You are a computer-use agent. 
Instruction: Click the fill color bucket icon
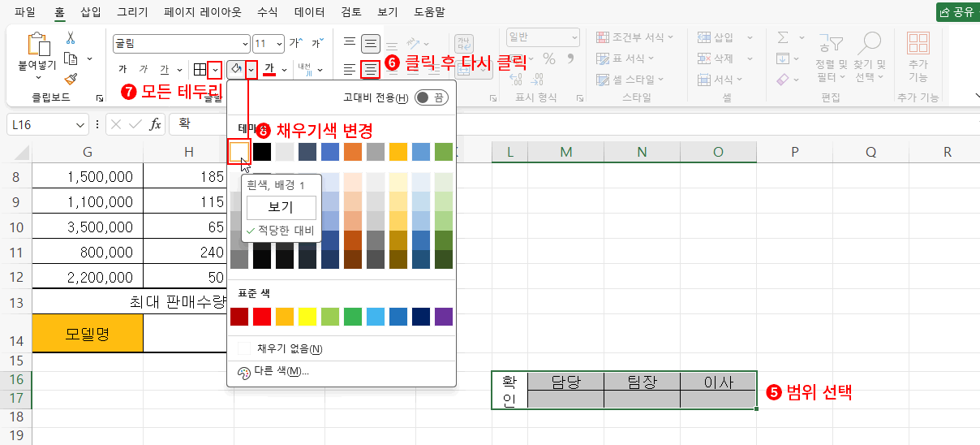(236, 69)
